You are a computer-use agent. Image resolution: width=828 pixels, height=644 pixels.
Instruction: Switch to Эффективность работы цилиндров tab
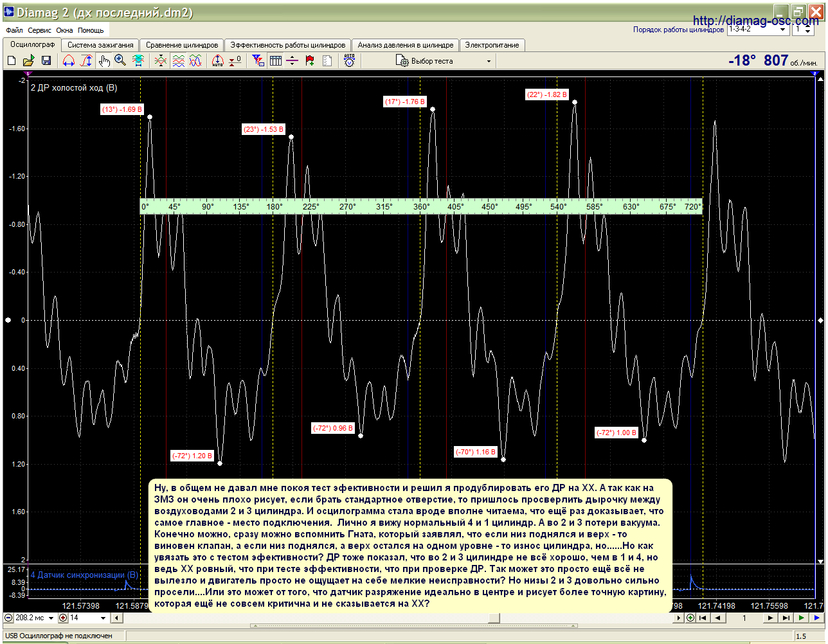coord(288,45)
